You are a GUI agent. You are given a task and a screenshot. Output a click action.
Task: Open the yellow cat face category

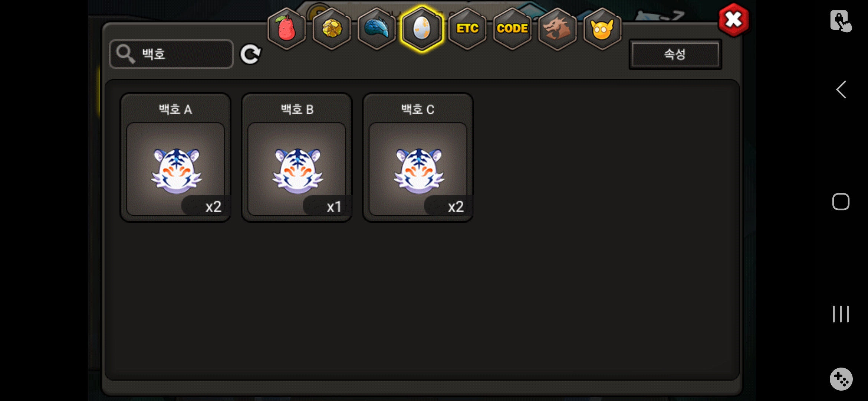[602, 29]
